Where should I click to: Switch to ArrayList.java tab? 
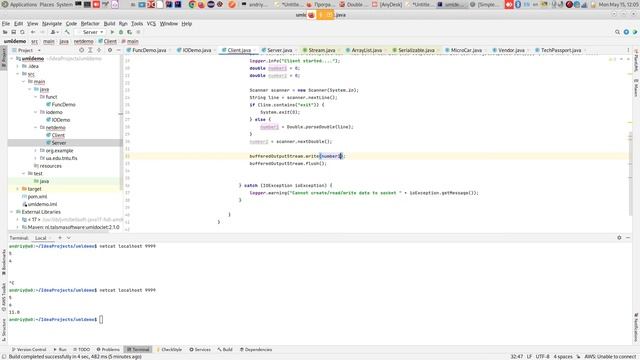366,50
